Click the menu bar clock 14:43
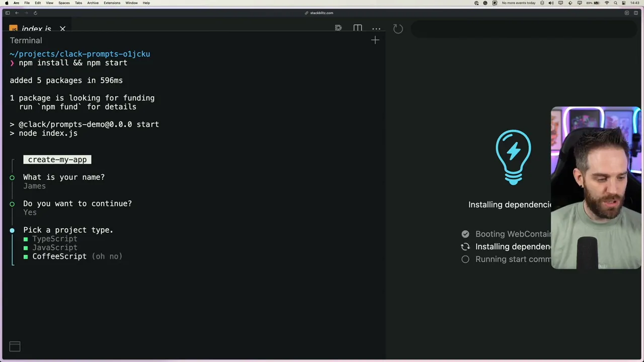Image resolution: width=644 pixels, height=362 pixels. [x=635, y=3]
